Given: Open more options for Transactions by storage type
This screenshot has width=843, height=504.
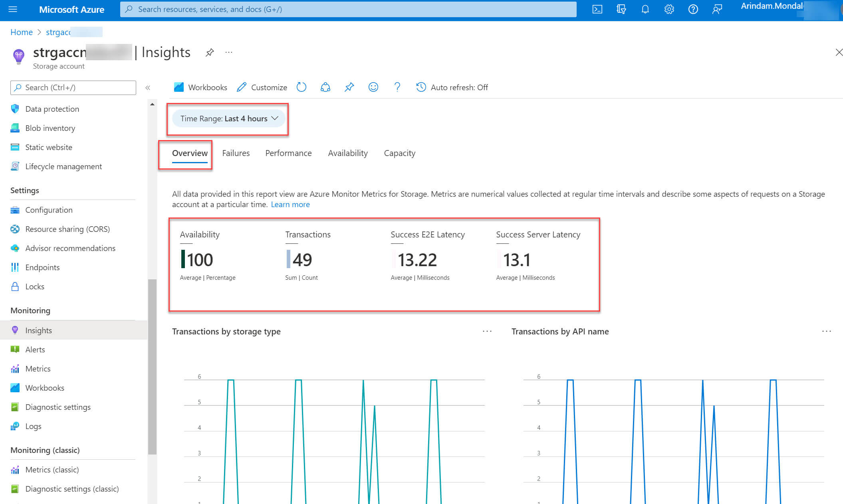Looking at the screenshot, I should pyautogui.click(x=487, y=331).
